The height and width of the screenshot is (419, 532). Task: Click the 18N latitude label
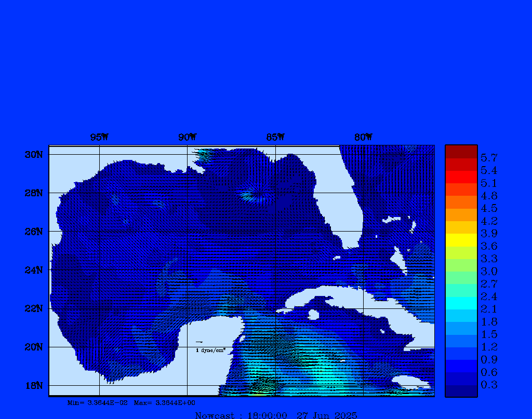click(x=33, y=385)
